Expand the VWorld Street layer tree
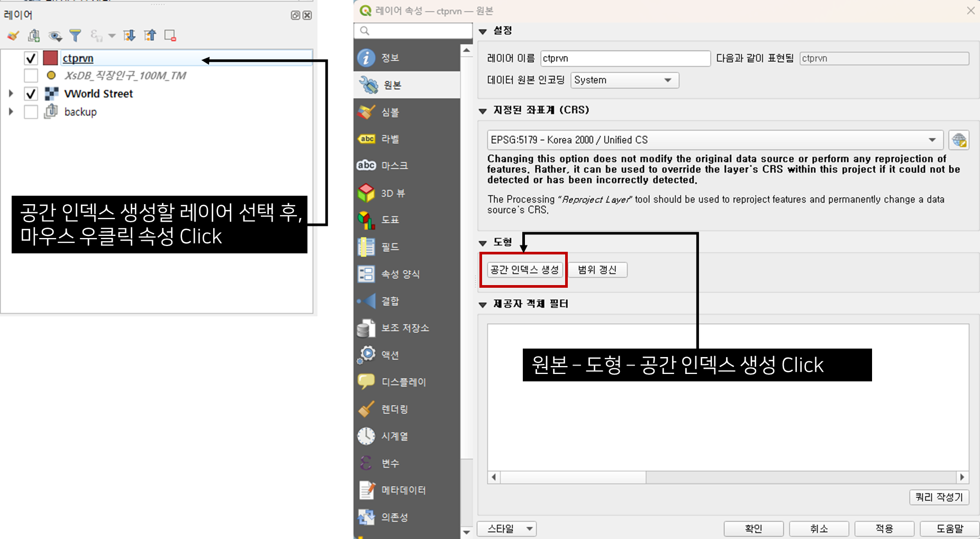Image resolution: width=980 pixels, height=539 pixels. [x=11, y=94]
